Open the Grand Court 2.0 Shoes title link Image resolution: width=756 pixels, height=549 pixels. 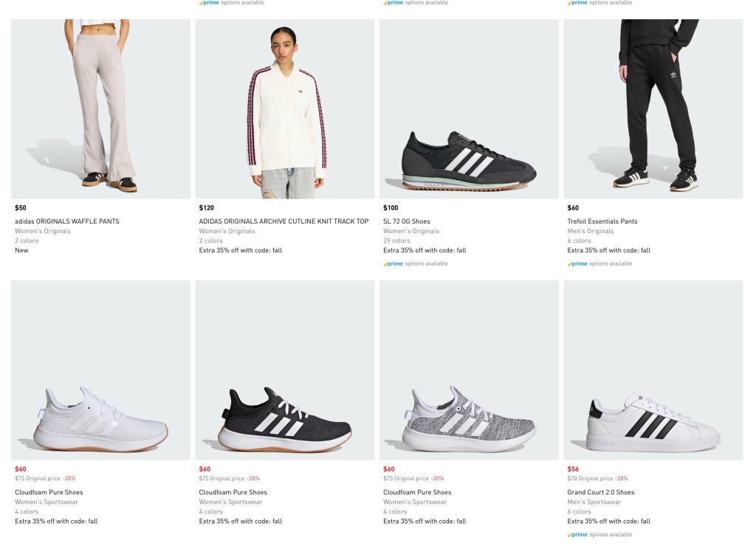point(601,492)
